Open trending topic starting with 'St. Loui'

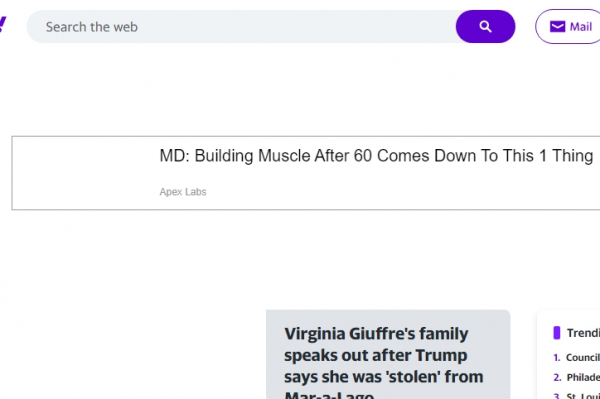(x=583, y=396)
